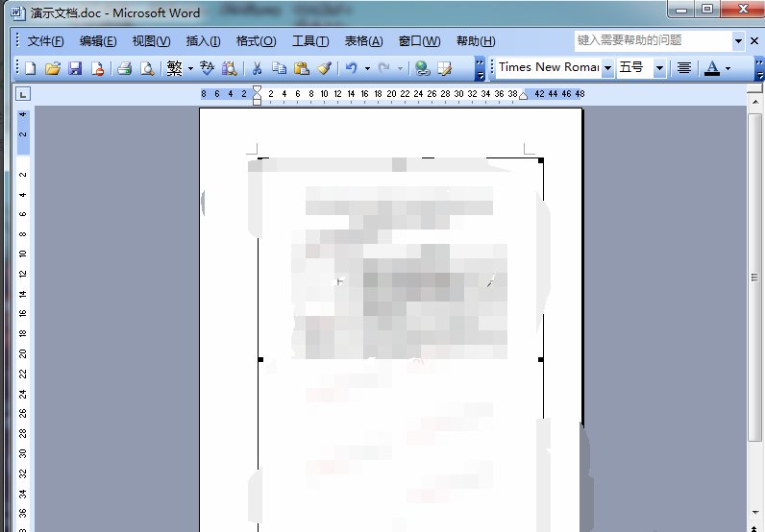Screen dimensions: 765x532
Task: Select left-middle handle of the picture
Action: pos(260,360)
